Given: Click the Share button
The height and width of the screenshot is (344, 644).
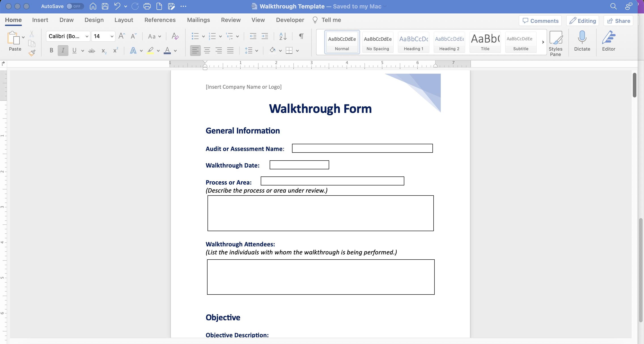Looking at the screenshot, I should 618,21.
